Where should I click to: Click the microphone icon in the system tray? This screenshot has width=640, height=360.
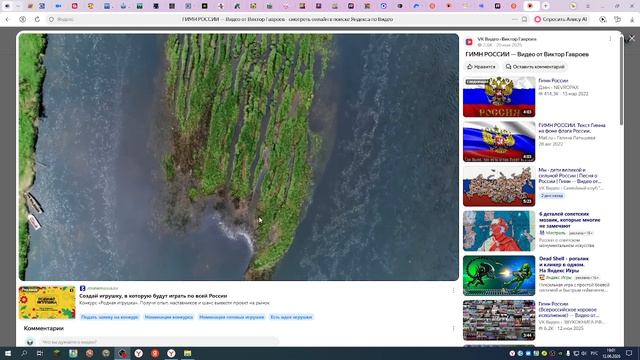[x=568, y=353]
